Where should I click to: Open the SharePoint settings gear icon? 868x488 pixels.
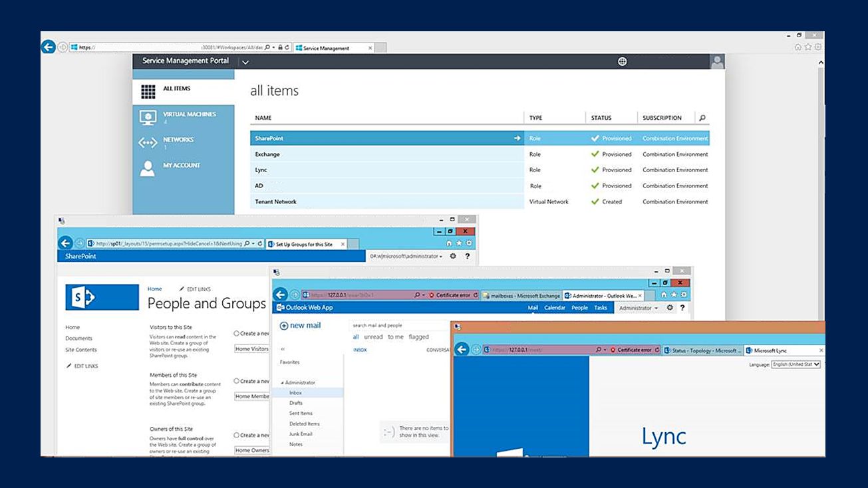pos(453,256)
